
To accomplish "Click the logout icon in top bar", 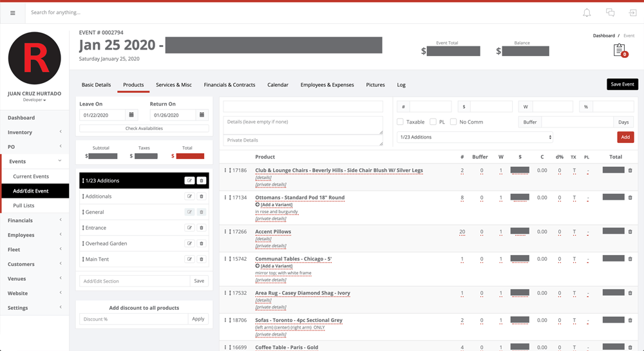I will click(632, 12).
